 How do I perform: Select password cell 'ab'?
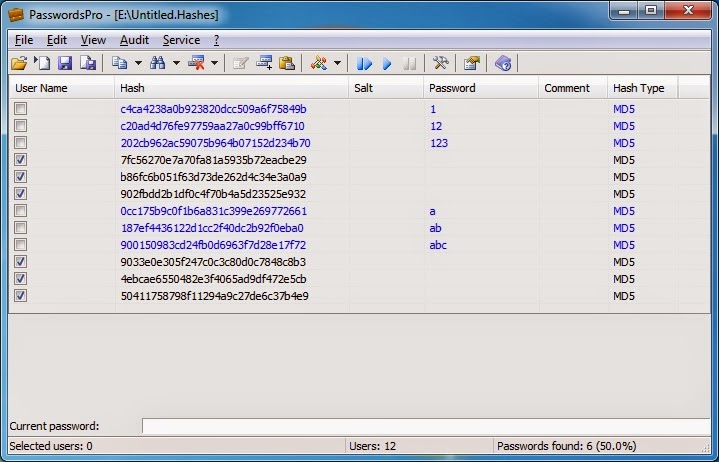click(x=436, y=228)
